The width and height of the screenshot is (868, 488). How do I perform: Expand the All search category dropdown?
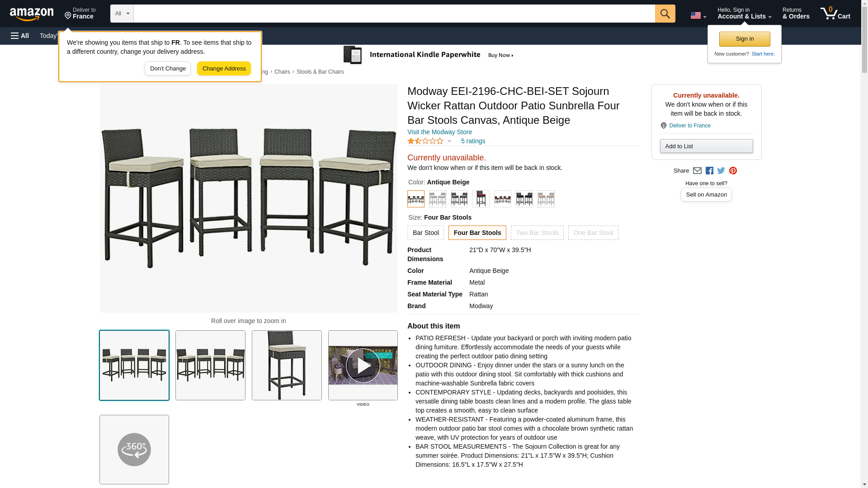tap(122, 14)
